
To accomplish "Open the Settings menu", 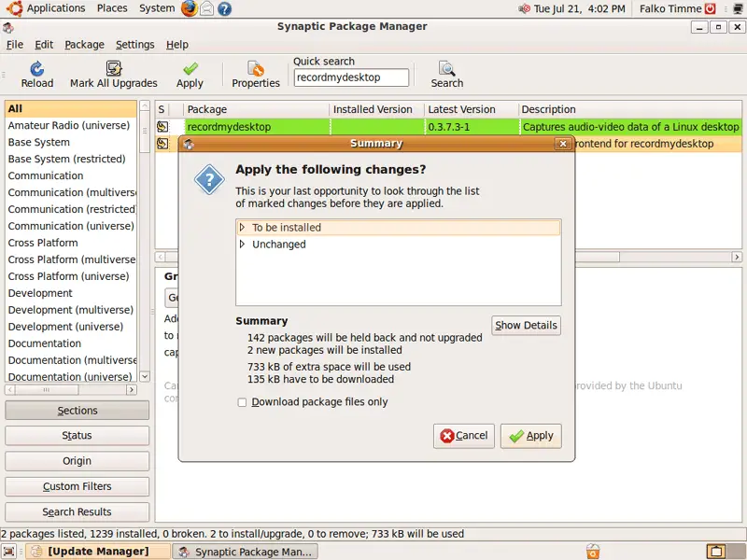I will click(134, 44).
